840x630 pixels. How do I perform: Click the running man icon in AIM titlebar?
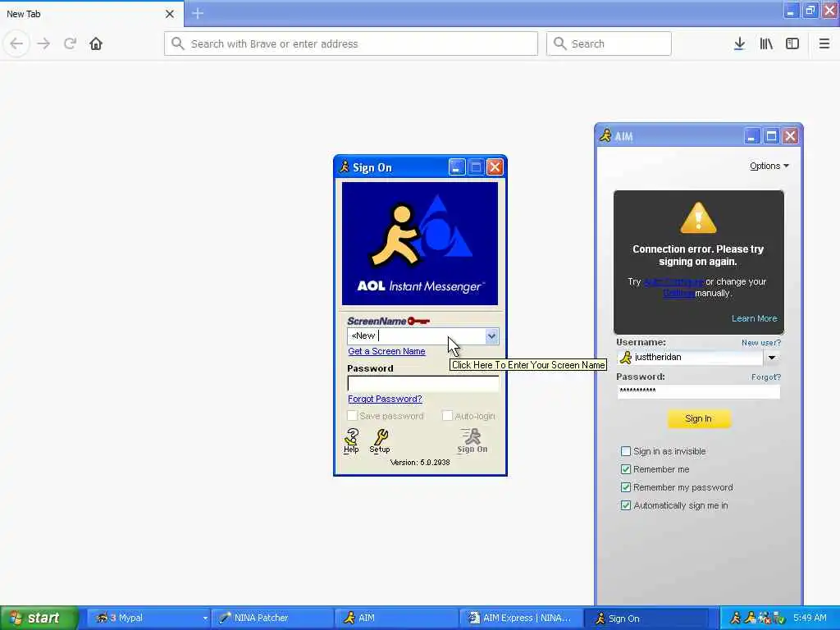pos(606,135)
